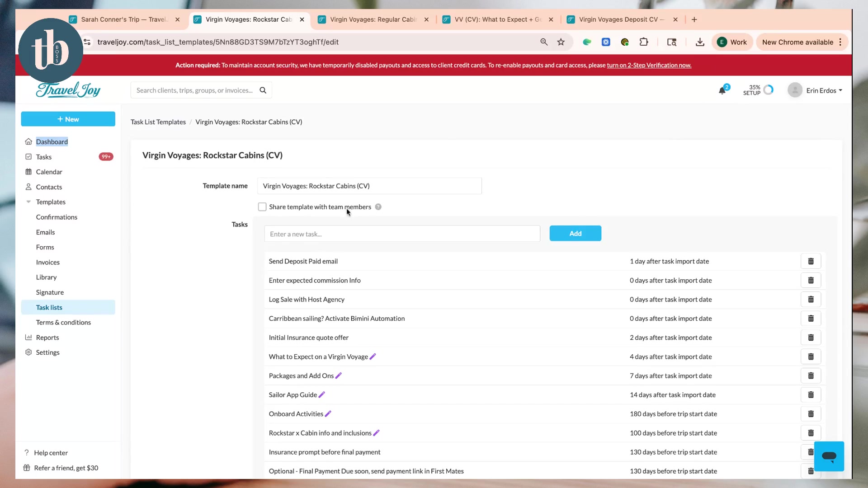Click Refer a friend, get $30
This screenshot has height=488, width=868.
(x=66, y=468)
